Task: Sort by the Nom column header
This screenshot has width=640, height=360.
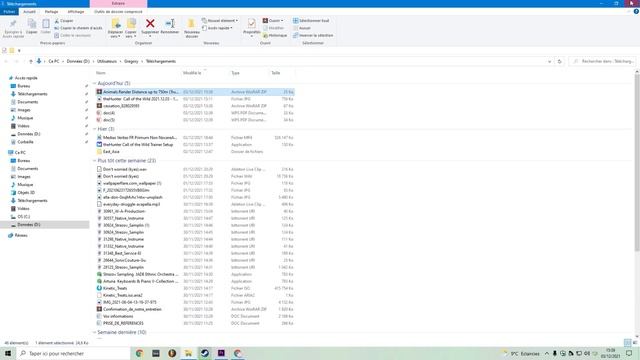Action: click(x=100, y=73)
